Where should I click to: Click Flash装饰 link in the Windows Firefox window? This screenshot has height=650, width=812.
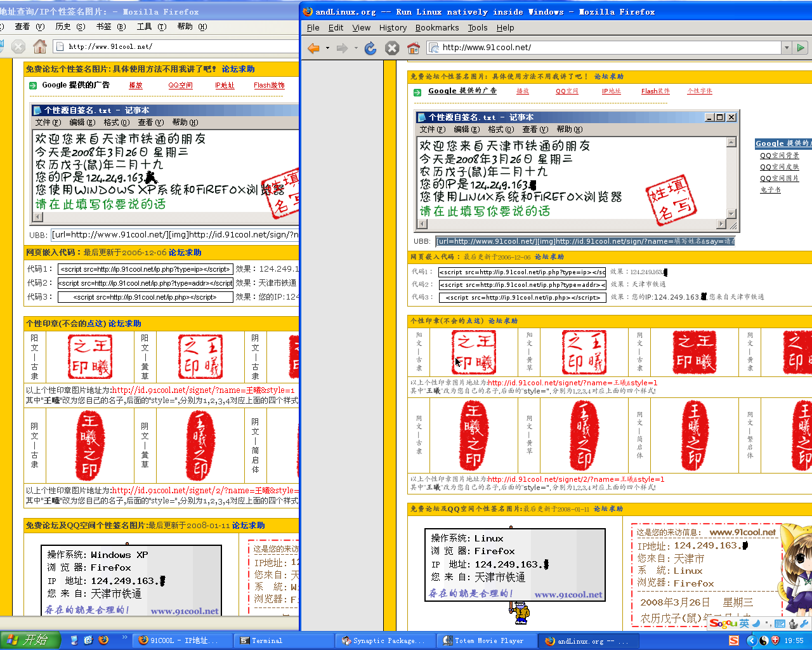pyautogui.click(x=269, y=85)
